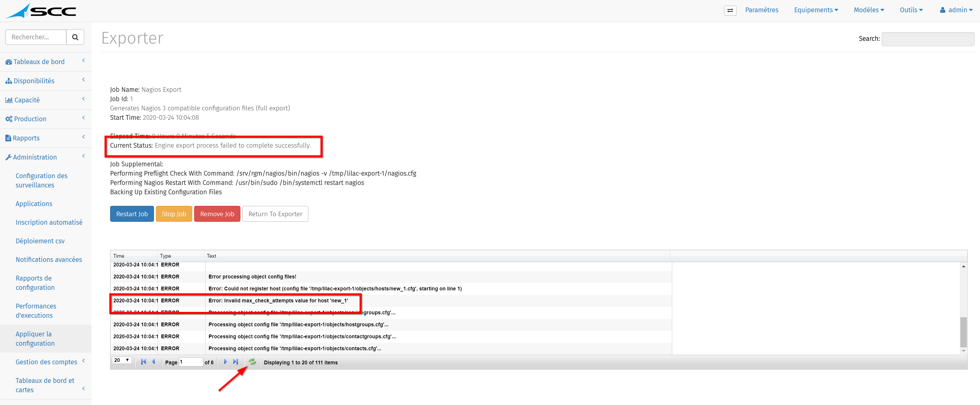The width and height of the screenshot is (980, 405).
Task: Expand Tableaux de bord chevron
Action: click(83, 61)
